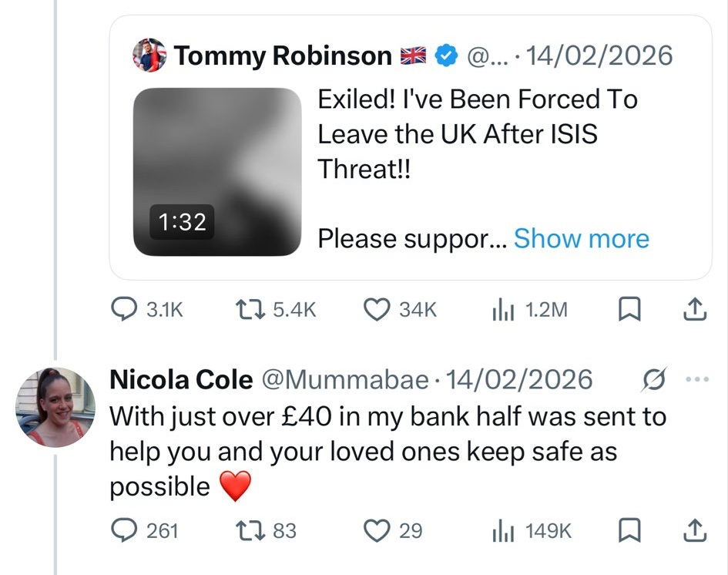View analytics showing 1.2M views
The height and width of the screenshot is (575, 728).
click(500, 310)
